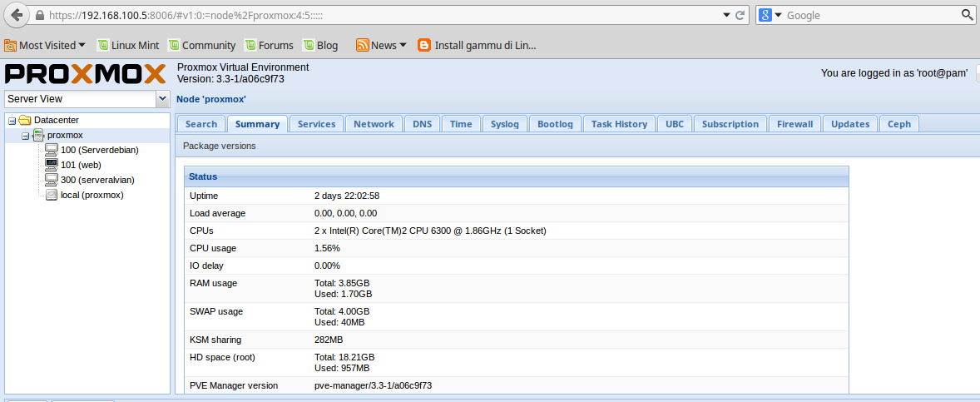Viewport: 980px width, 402px height.
Task: Select the local (proxmox) storage icon
Action: [x=52, y=195]
